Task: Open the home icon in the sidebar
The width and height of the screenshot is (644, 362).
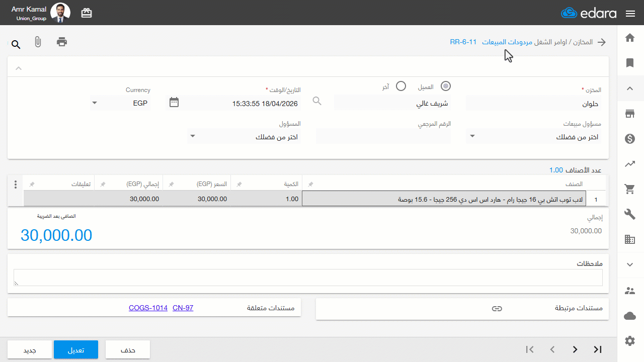Action: pos(629,38)
